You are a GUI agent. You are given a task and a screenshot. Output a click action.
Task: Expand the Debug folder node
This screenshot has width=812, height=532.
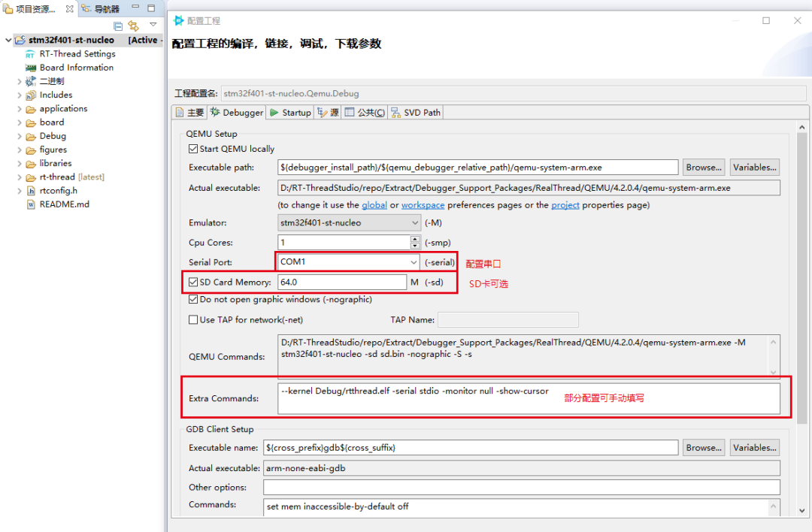coord(19,137)
